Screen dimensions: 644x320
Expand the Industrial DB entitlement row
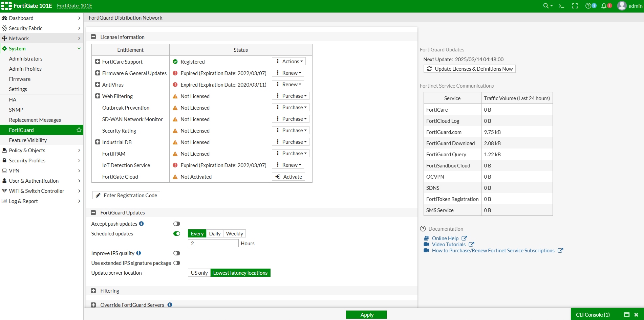[x=98, y=142]
